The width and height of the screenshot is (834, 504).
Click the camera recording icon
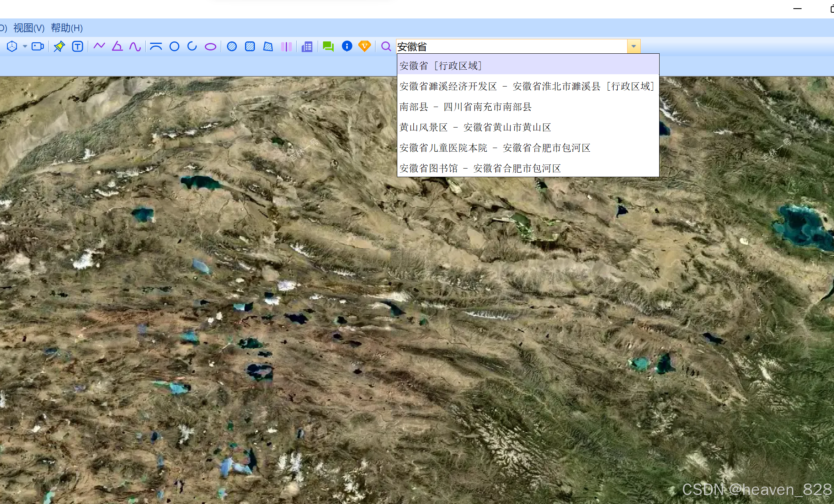(37, 46)
